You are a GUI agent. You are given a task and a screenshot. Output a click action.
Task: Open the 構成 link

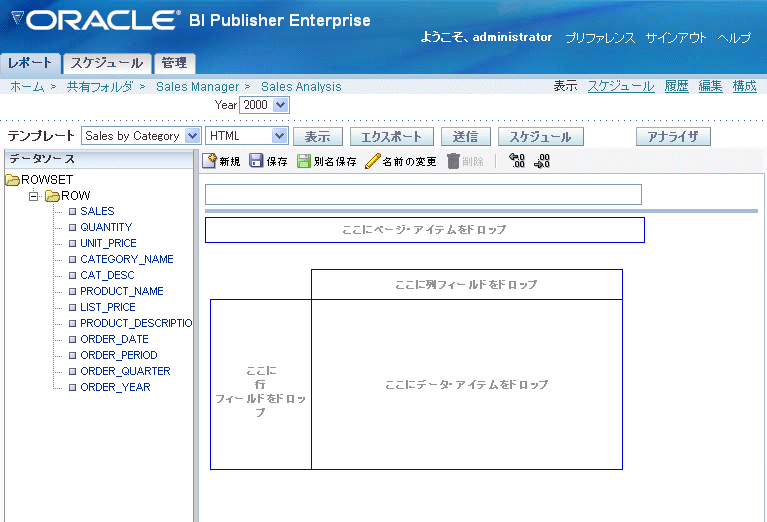point(744,86)
